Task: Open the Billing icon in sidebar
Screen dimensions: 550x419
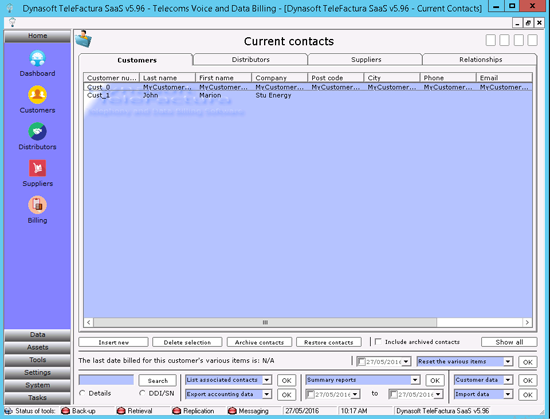Action: [38, 205]
